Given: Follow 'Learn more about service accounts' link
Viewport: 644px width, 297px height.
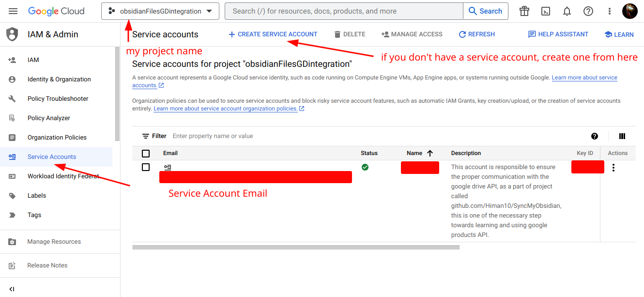Looking at the screenshot, I should (x=584, y=78).
